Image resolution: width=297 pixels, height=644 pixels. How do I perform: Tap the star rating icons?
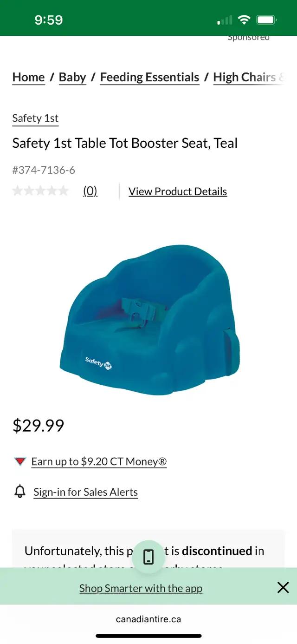pos(40,191)
